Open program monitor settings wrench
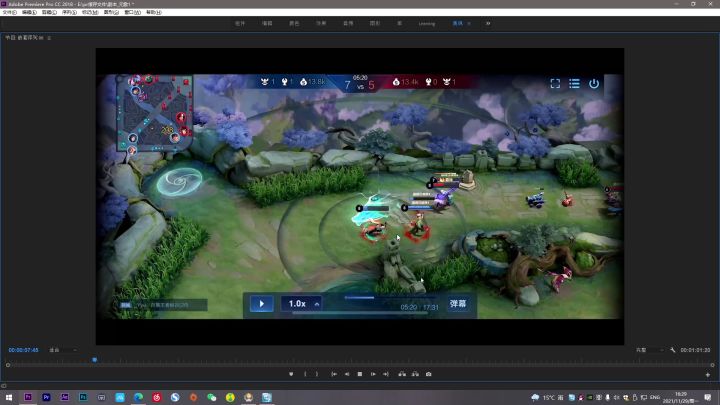Screen dimensions: 720x405 [x=673, y=350]
